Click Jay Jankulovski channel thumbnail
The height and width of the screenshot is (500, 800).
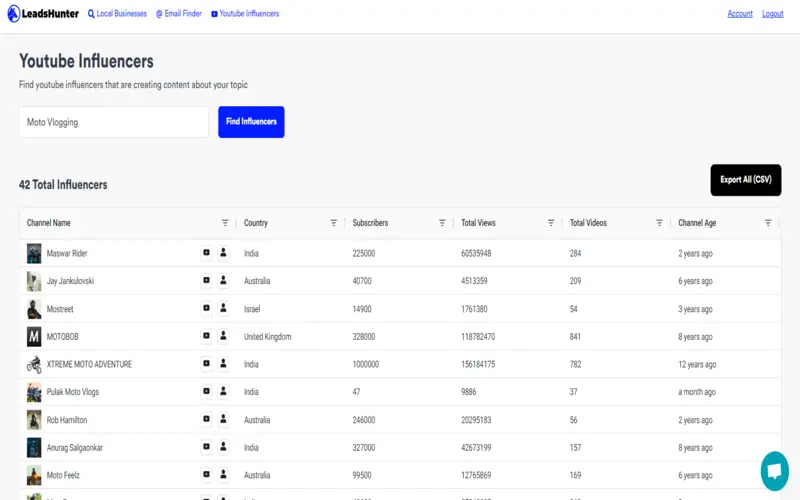(34, 281)
